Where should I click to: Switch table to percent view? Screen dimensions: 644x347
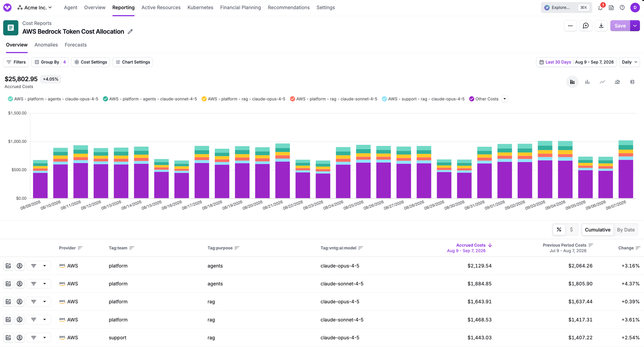[559, 230]
